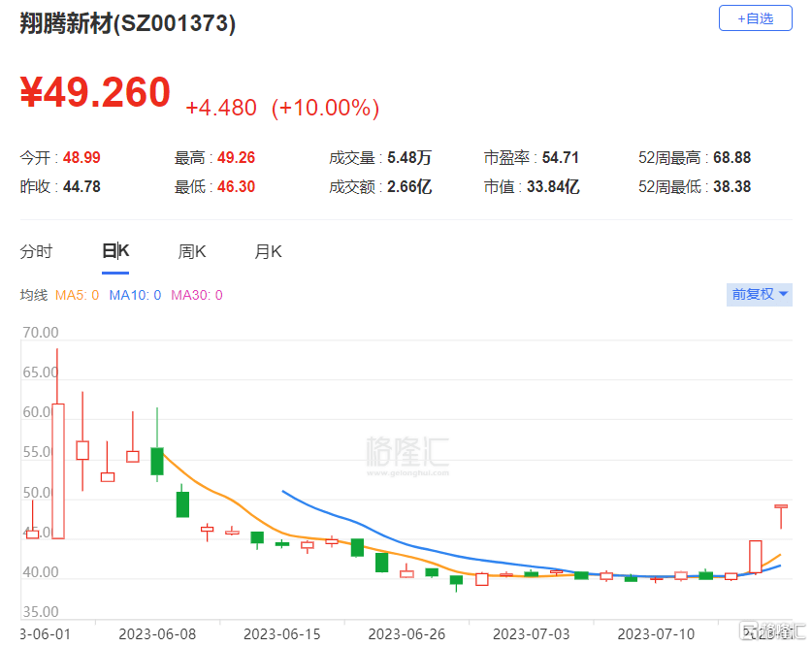Click the (+10.00%) change percentage

click(325, 108)
